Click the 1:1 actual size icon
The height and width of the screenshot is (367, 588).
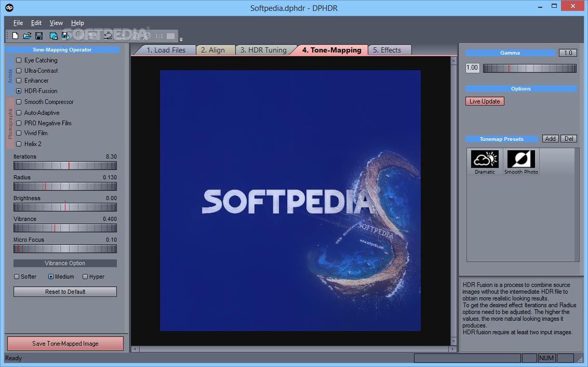[159, 36]
